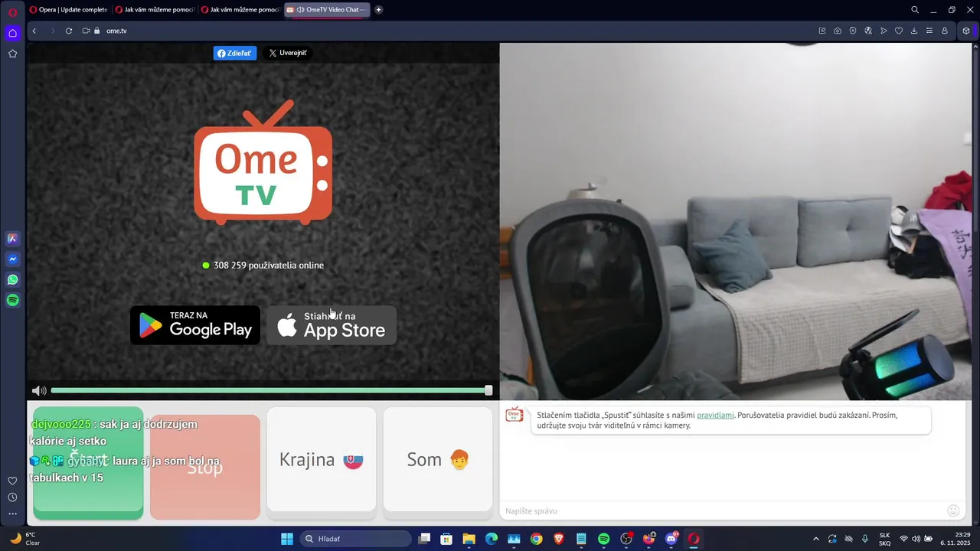Viewport: 980px width, 551px height.
Task: Show hidden tray icons chevron
Action: coord(815,539)
